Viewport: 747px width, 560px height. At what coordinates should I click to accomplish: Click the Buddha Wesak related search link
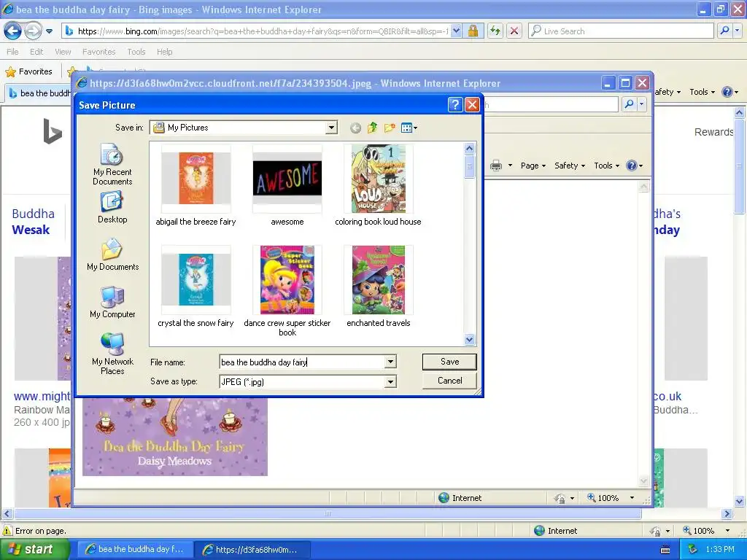pos(33,222)
